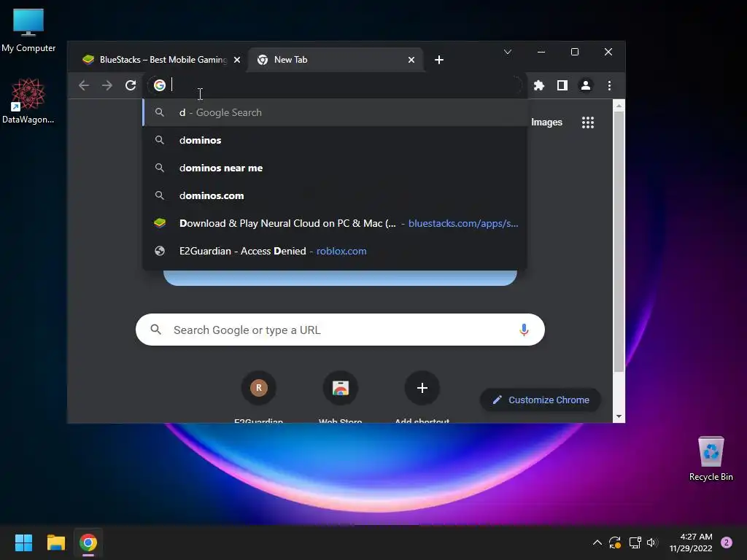Open the Web Store shortcut tile
Viewport: 747px width, 560px height.
tap(340, 395)
